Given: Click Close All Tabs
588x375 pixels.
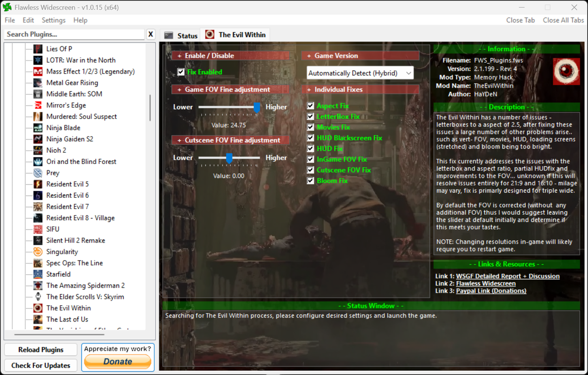Looking at the screenshot, I should tap(563, 20).
